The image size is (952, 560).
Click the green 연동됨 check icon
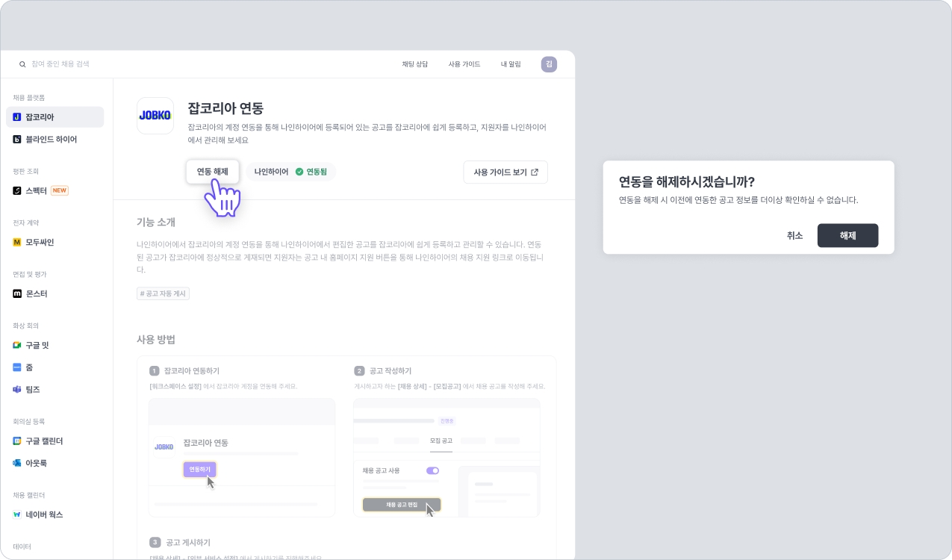(299, 172)
